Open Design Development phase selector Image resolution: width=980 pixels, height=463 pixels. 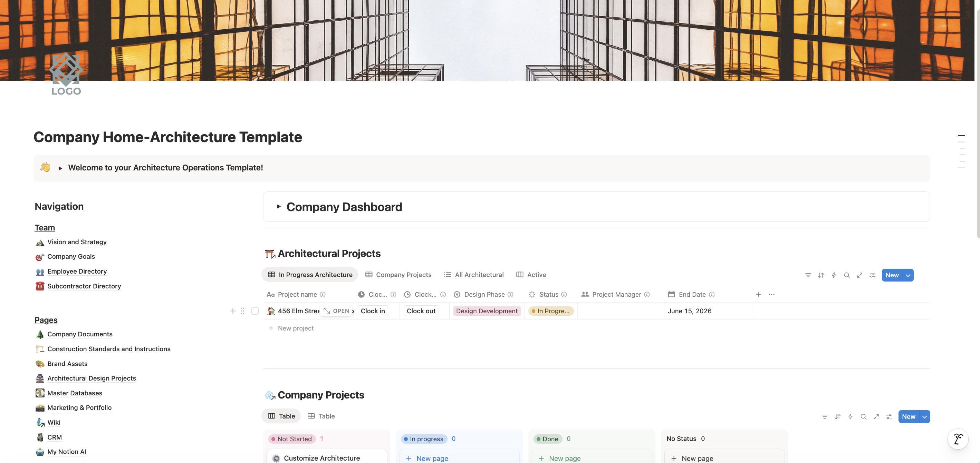tap(487, 311)
